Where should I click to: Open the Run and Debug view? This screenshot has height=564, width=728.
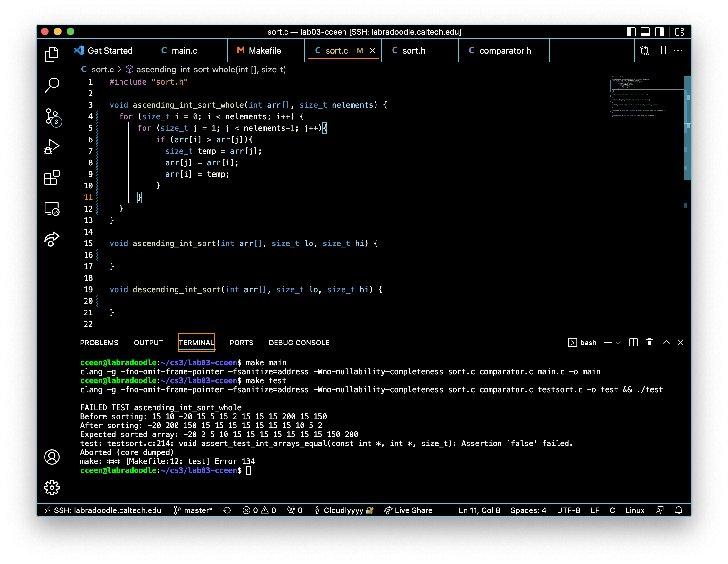52,147
